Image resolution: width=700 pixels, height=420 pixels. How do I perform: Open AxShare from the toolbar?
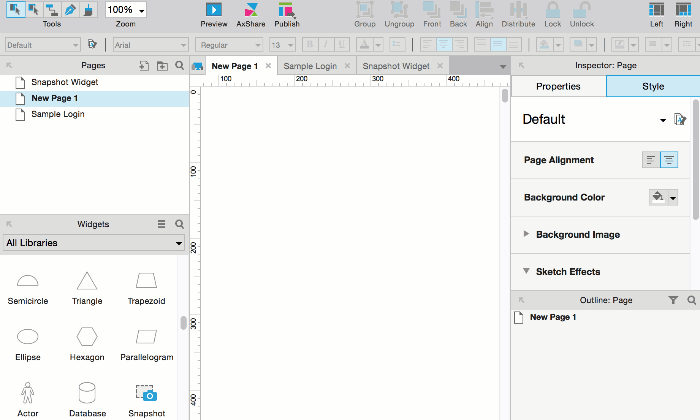(x=250, y=10)
